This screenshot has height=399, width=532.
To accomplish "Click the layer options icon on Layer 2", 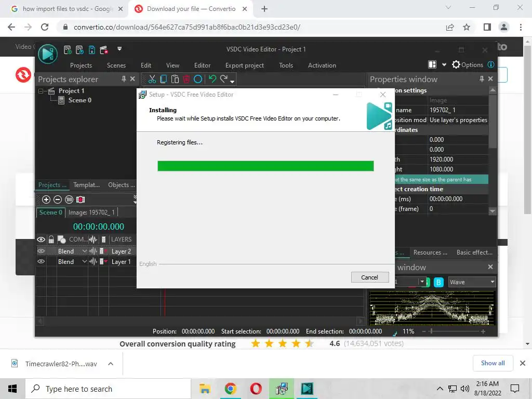I will [x=103, y=251].
